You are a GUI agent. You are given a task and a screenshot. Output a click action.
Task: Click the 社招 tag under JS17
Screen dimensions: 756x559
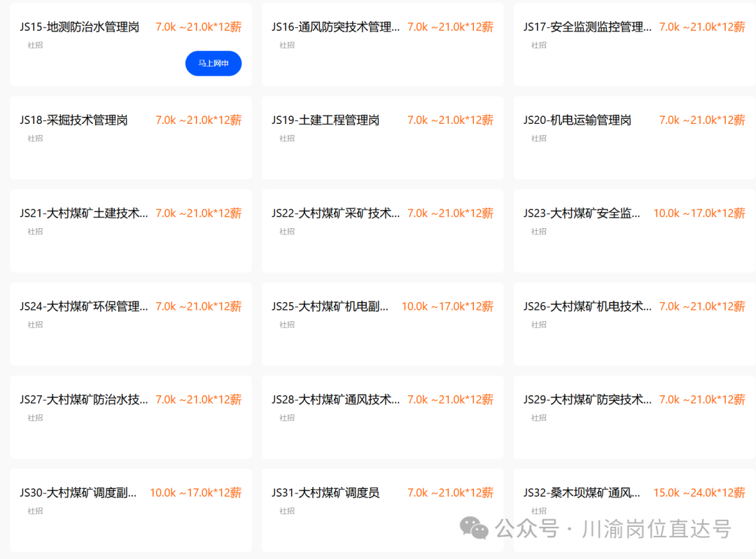coord(538,45)
